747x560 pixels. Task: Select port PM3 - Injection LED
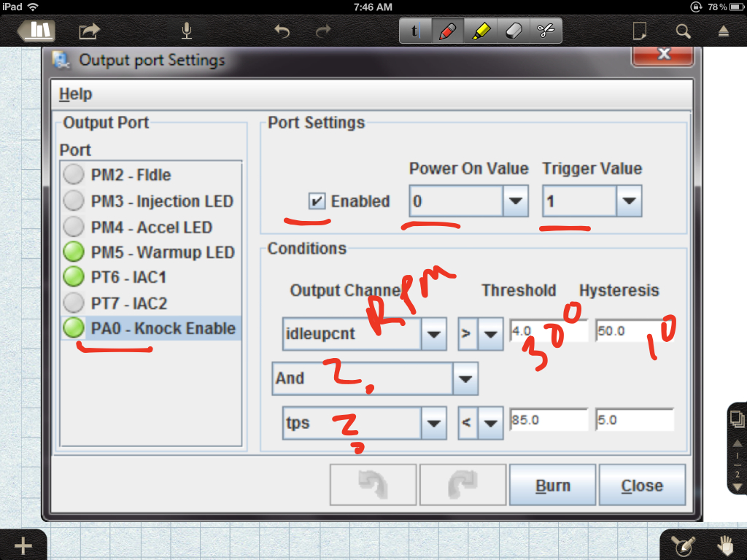coord(150,201)
